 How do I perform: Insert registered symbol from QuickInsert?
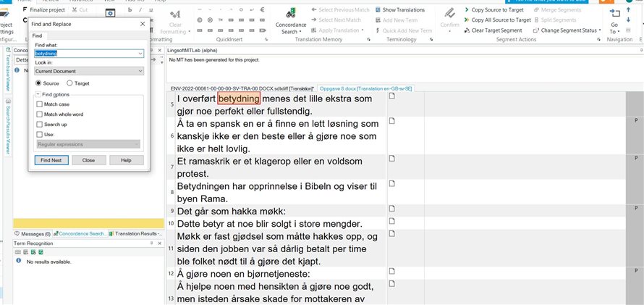coord(210,20)
